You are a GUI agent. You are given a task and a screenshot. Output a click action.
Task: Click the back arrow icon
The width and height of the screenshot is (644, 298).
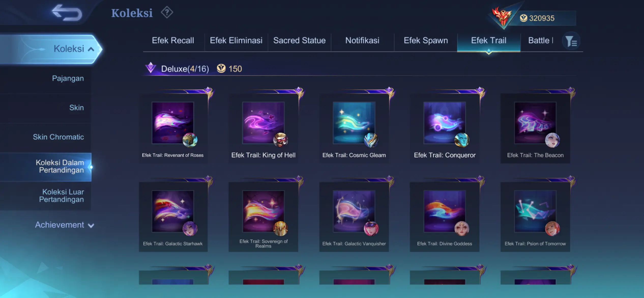coord(67,13)
